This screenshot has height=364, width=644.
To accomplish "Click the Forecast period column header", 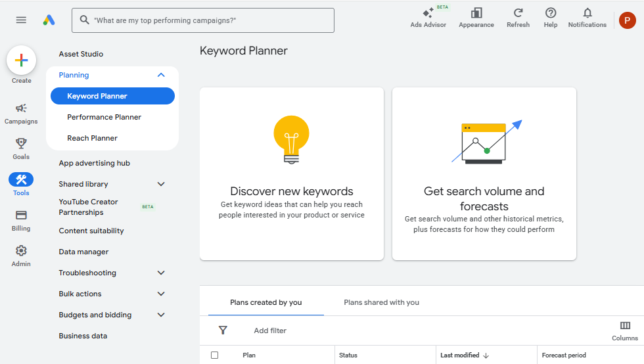I will click(x=564, y=355).
